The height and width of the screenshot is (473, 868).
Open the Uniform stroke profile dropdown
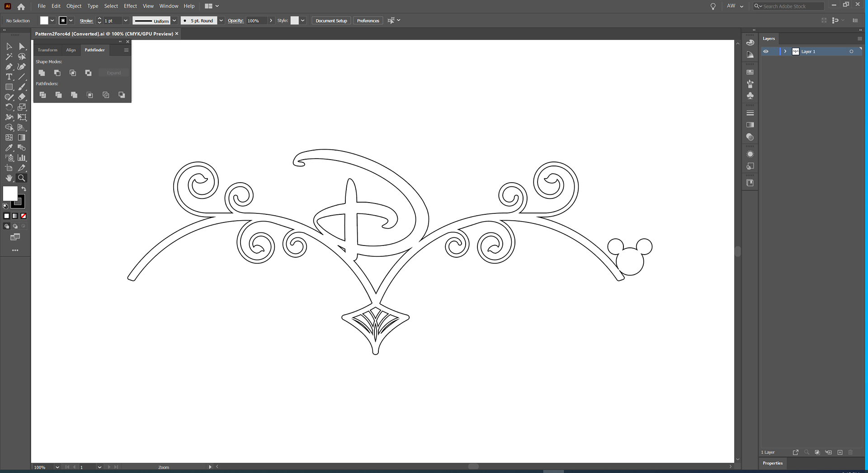[x=174, y=21]
